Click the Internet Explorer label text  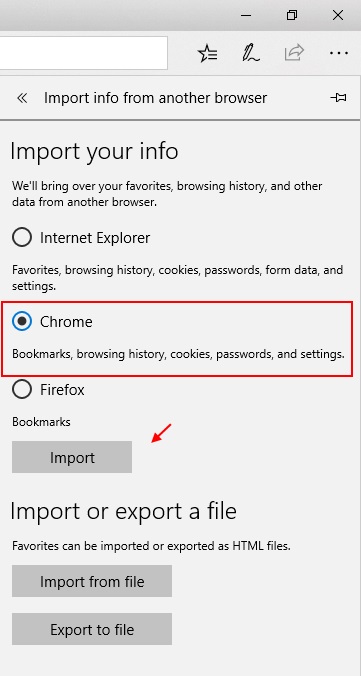[95, 238]
